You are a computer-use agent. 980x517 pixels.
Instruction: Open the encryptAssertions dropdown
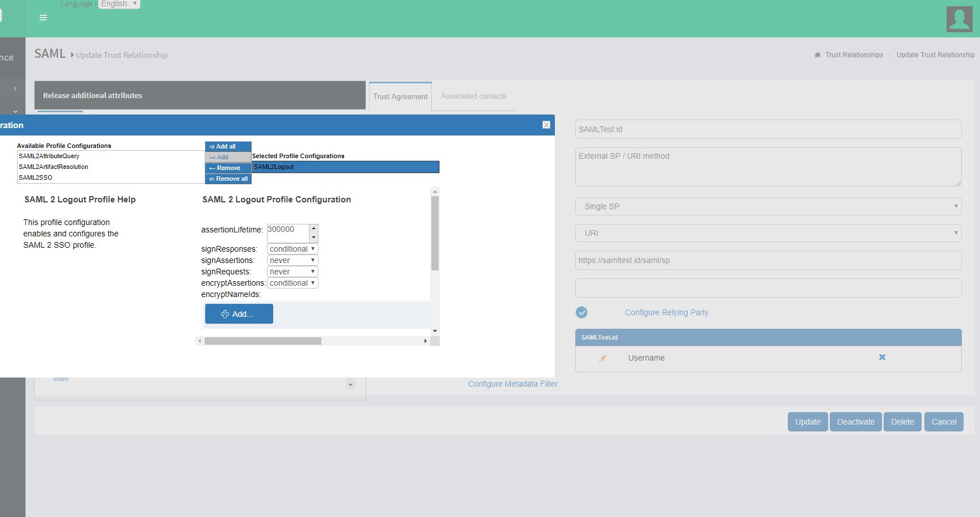point(292,283)
